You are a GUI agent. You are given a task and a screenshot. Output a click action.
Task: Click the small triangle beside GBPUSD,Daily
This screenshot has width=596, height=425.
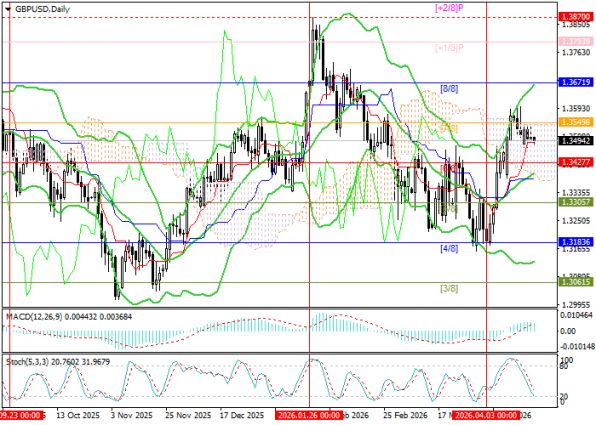[8, 9]
